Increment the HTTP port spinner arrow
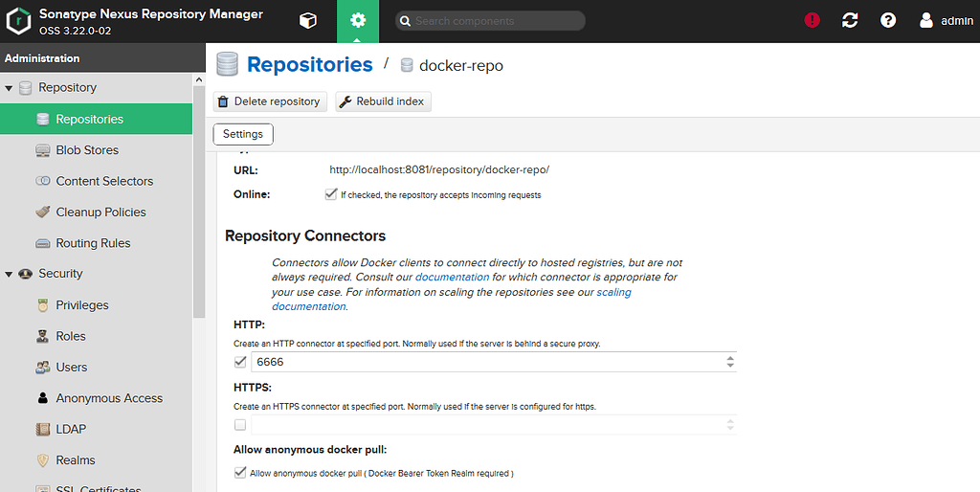 click(x=730, y=358)
